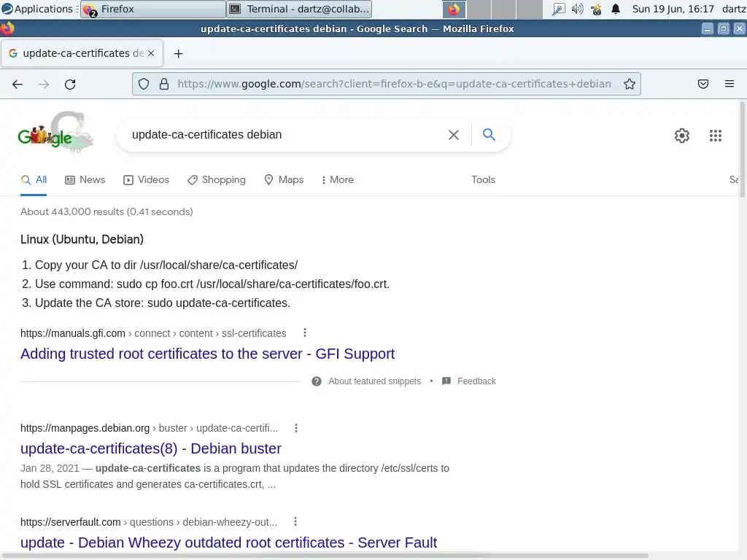Select the All search tab
Screen dimensions: 747x560
[34, 180]
